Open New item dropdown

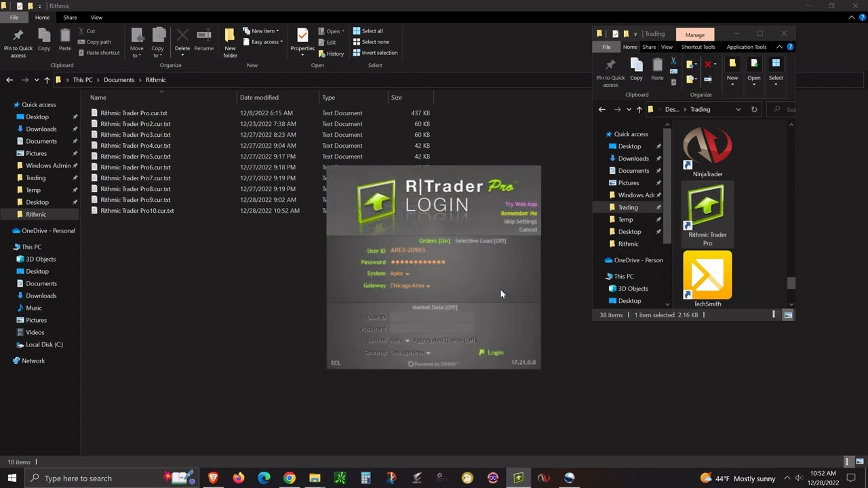(x=261, y=31)
